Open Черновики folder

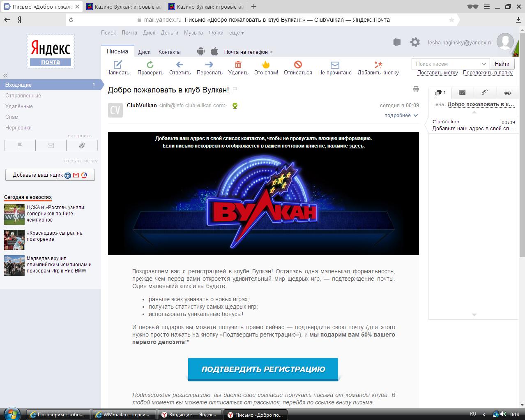pos(18,127)
